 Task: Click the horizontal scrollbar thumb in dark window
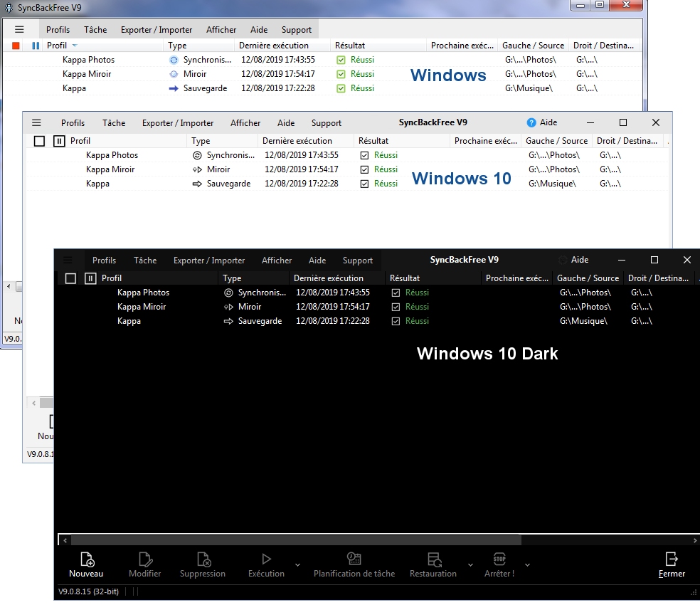coord(296,541)
